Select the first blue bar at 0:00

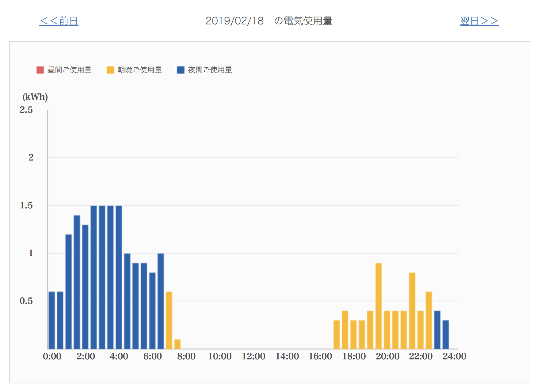52,320
